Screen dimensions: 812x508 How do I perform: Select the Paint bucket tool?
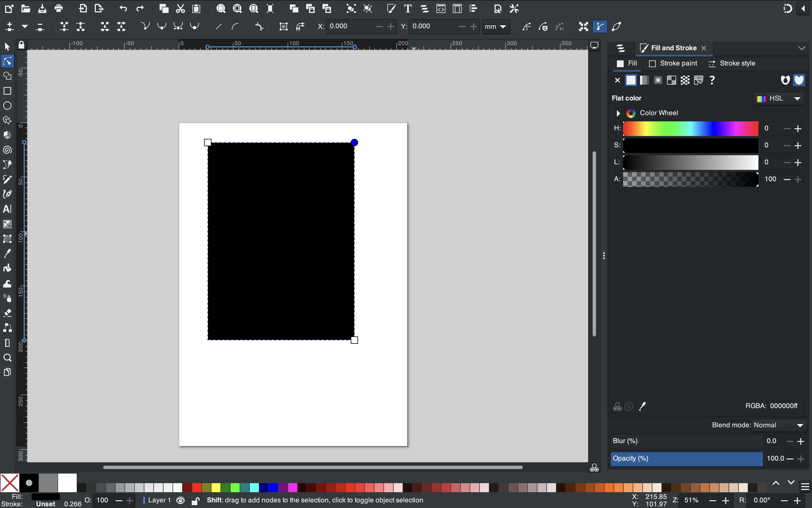point(7,268)
